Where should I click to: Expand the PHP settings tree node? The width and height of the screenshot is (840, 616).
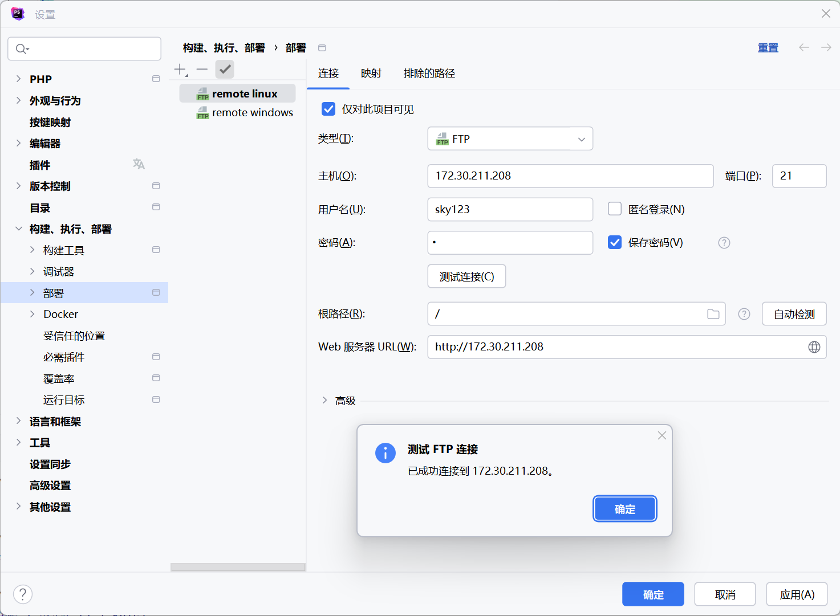[x=18, y=79]
